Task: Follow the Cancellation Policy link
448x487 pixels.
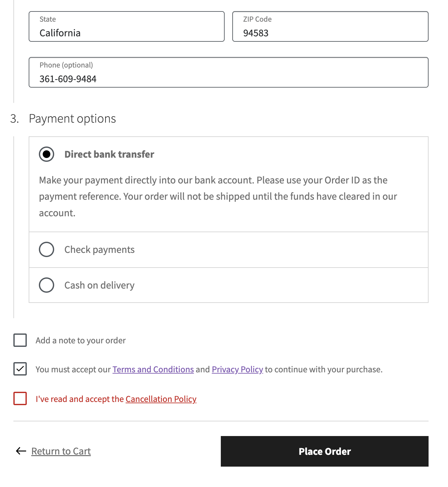Action: [161, 399]
